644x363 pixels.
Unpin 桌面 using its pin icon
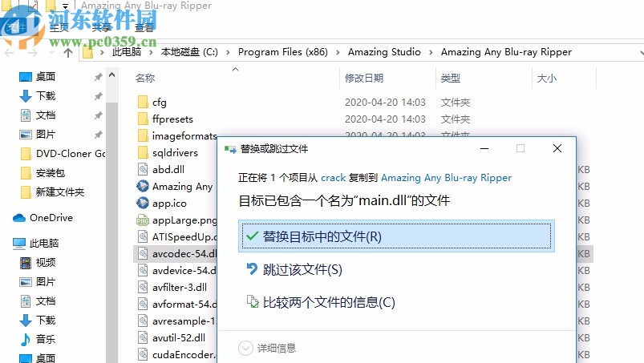[98, 77]
